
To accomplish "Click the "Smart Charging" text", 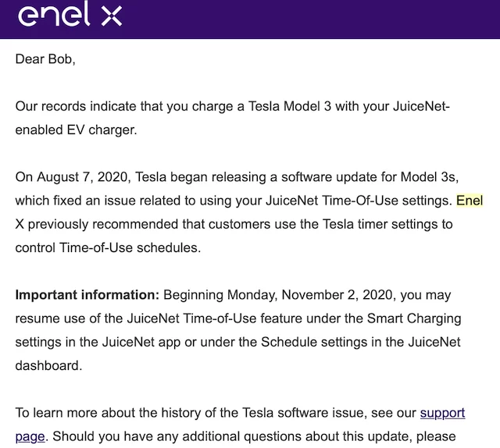I will point(420,319).
